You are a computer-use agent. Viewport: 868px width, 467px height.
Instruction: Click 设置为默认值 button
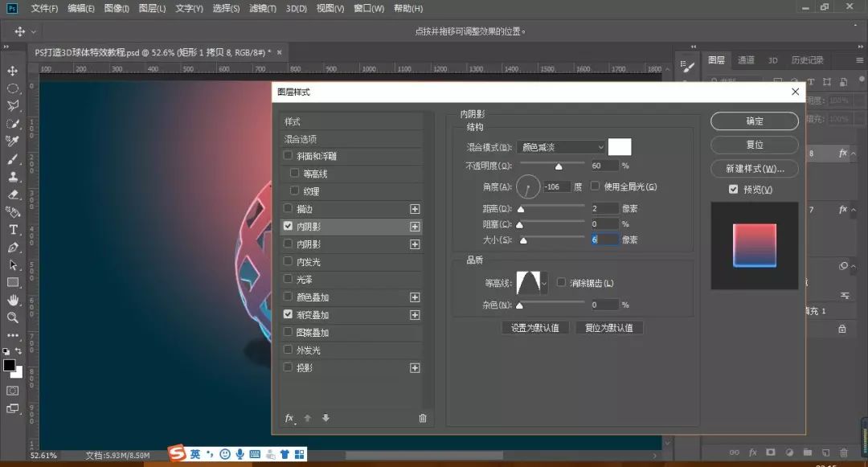[x=534, y=327]
